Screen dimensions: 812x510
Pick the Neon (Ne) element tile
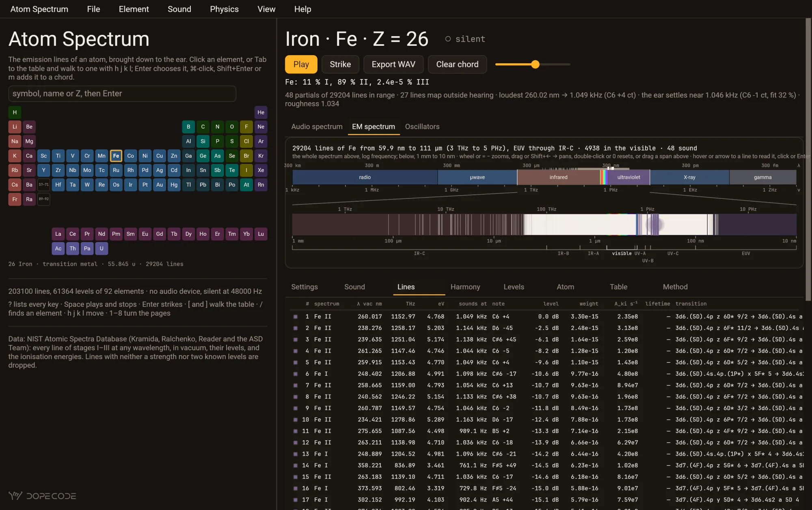point(261,127)
